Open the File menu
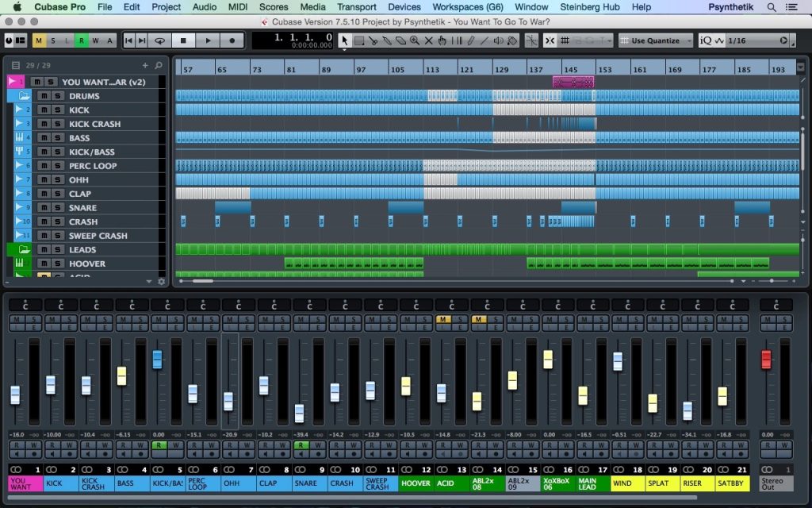 pos(105,7)
